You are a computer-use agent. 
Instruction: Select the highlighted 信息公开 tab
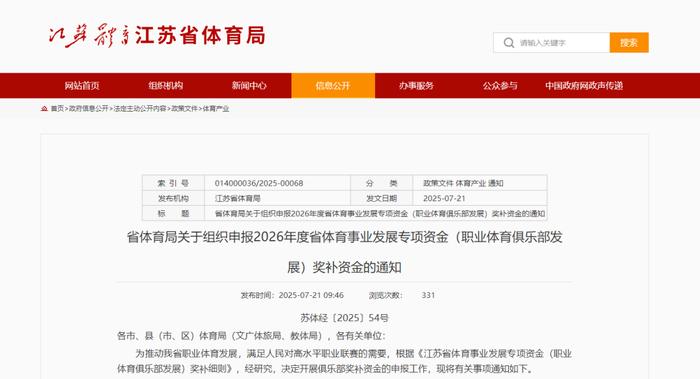(333, 86)
